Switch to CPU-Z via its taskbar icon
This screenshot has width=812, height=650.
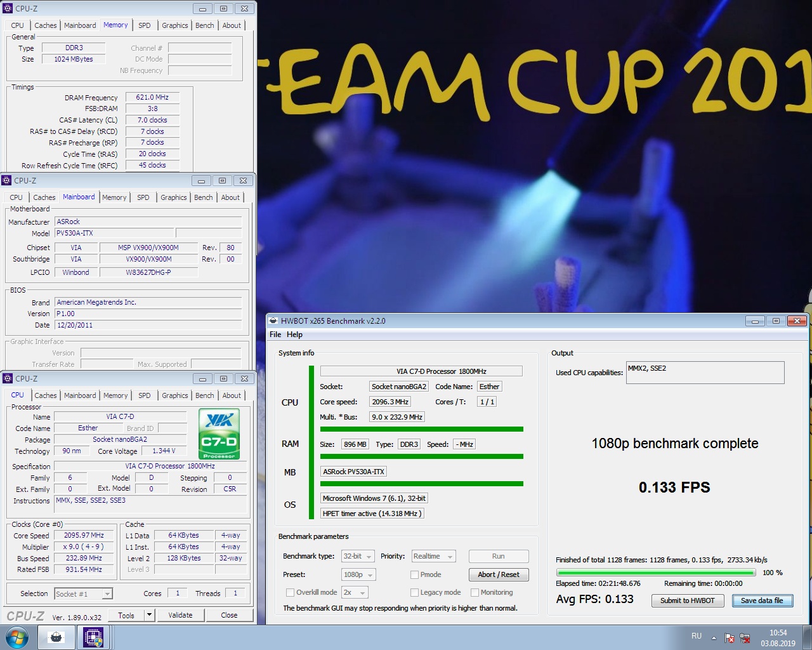coord(93,637)
